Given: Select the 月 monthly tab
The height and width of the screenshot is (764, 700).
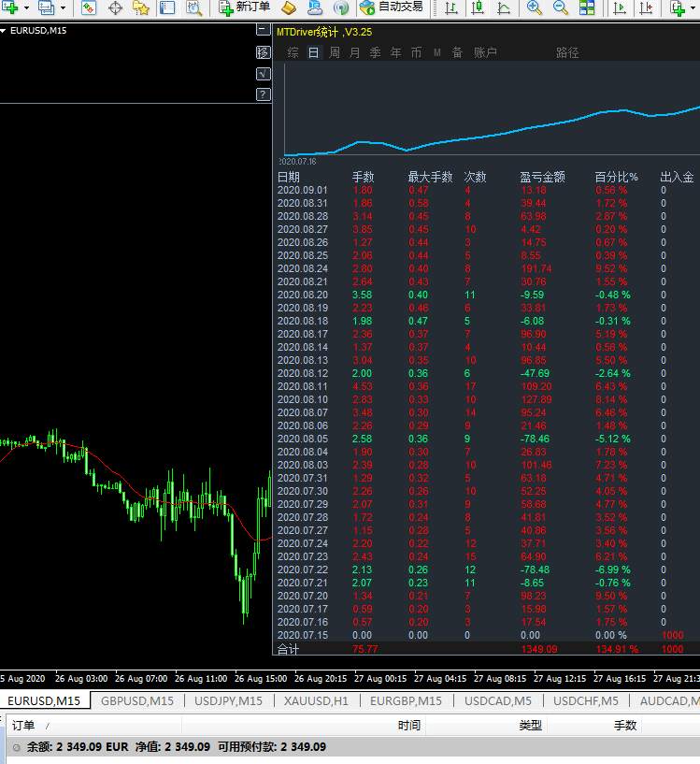Looking at the screenshot, I should (x=354, y=52).
